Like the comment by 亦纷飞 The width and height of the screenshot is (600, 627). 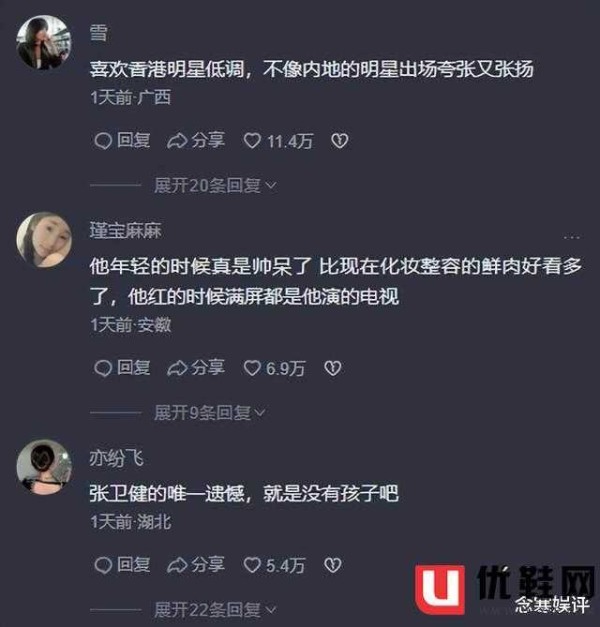pos(274,565)
